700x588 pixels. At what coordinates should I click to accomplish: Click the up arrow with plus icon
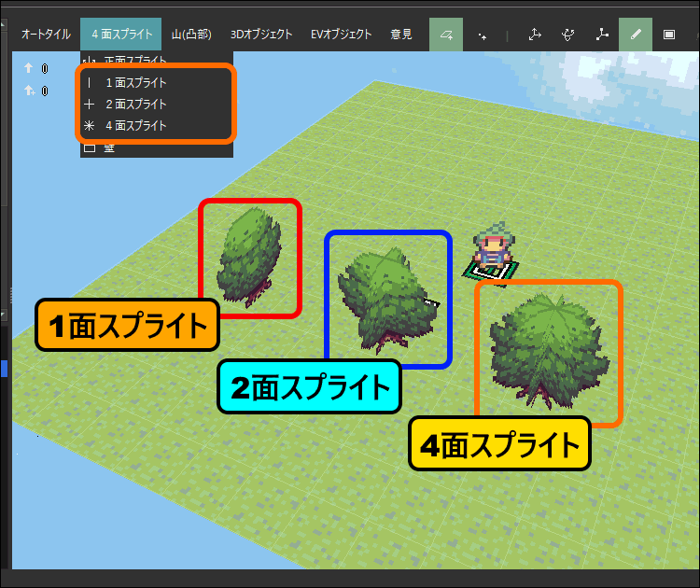pyautogui.click(x=30, y=90)
